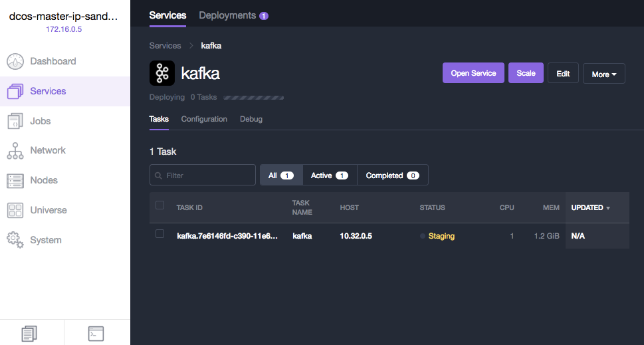Show All tasks filter
The image size is (644, 345).
[x=281, y=175]
